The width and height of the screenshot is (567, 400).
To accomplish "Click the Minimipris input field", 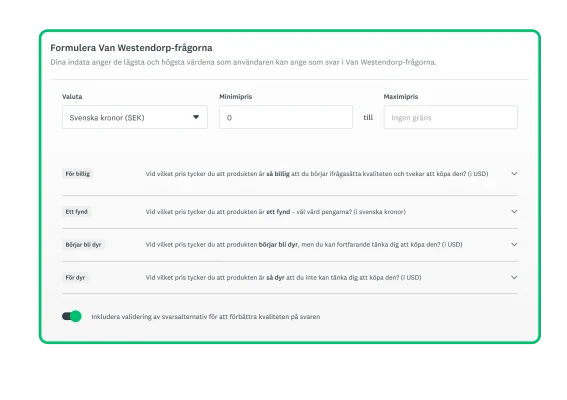I will click(286, 117).
